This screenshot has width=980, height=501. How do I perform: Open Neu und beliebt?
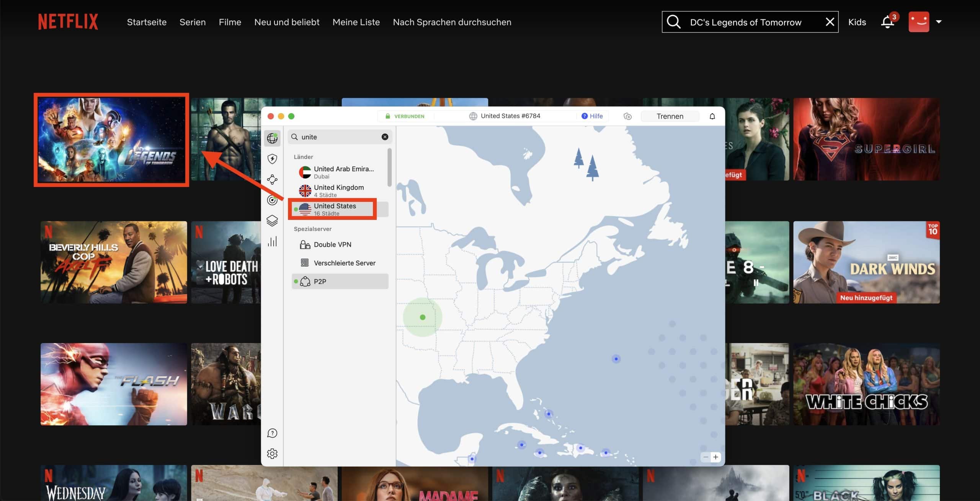287,22
